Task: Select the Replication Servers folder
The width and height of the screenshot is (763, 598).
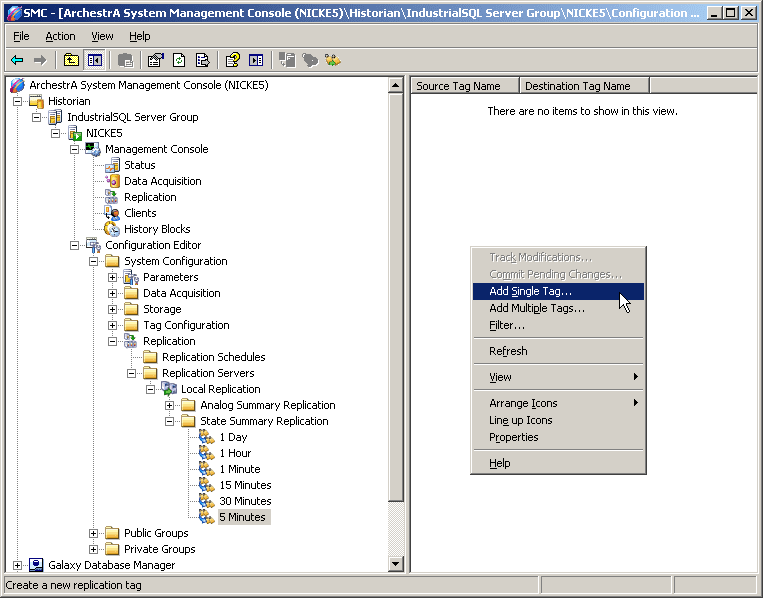Action: tap(208, 373)
